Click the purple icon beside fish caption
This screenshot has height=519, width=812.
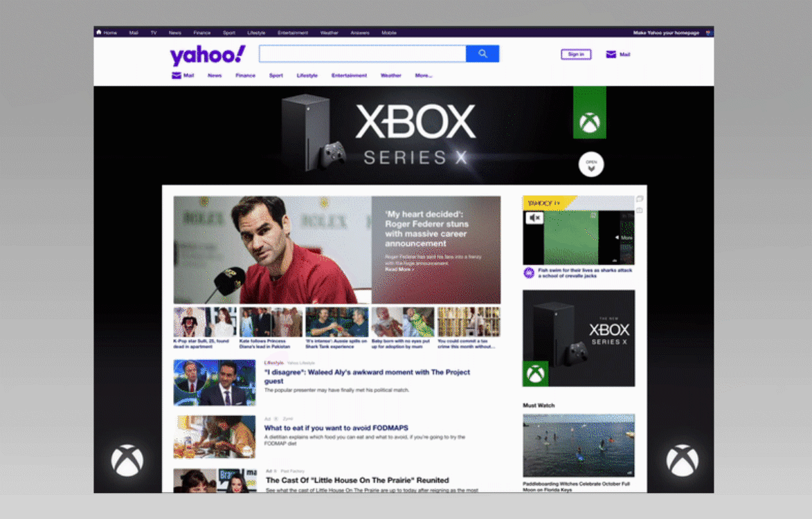pos(529,273)
